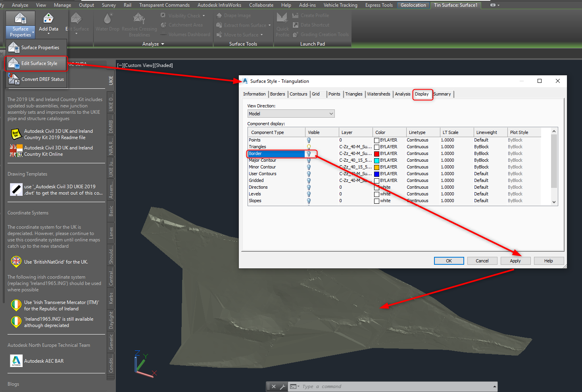Click Move to Surface tool
Image resolution: width=582 pixels, height=392 pixels.
[x=239, y=34]
